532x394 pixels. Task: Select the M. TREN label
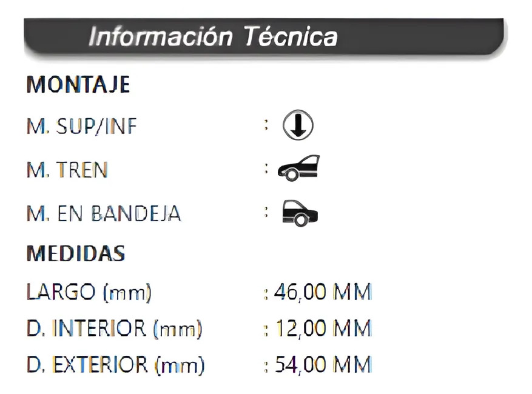(67, 170)
